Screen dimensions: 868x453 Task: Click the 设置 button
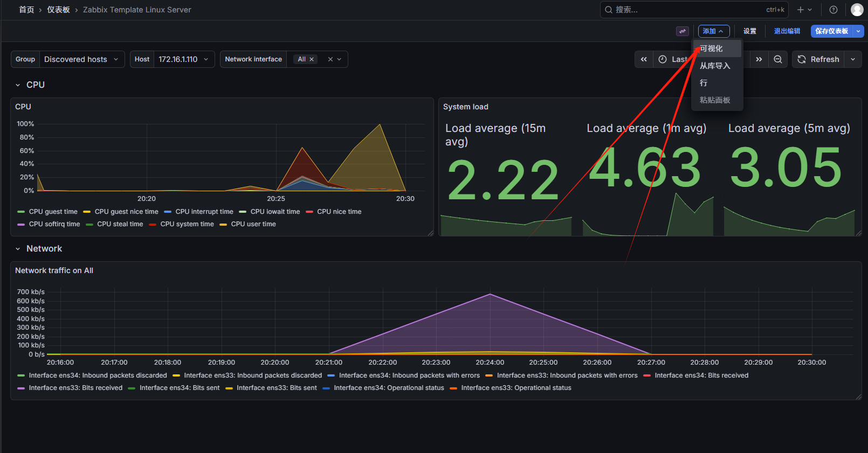[750, 31]
